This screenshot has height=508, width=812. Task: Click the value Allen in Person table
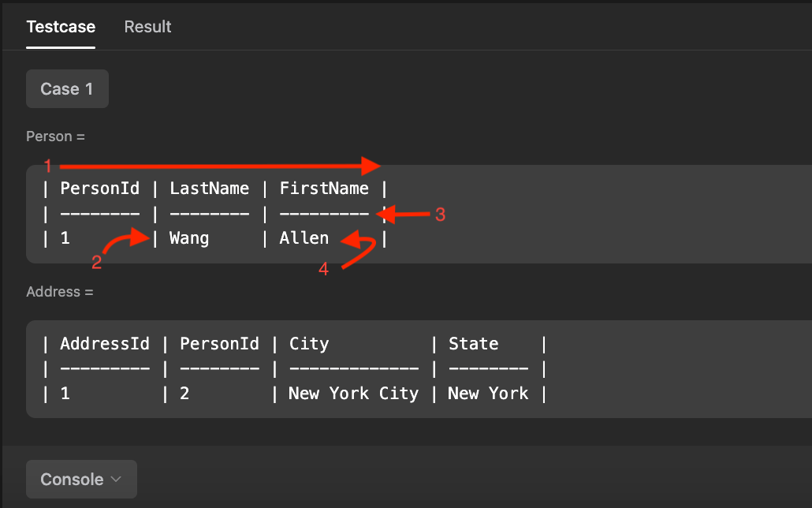click(x=304, y=237)
